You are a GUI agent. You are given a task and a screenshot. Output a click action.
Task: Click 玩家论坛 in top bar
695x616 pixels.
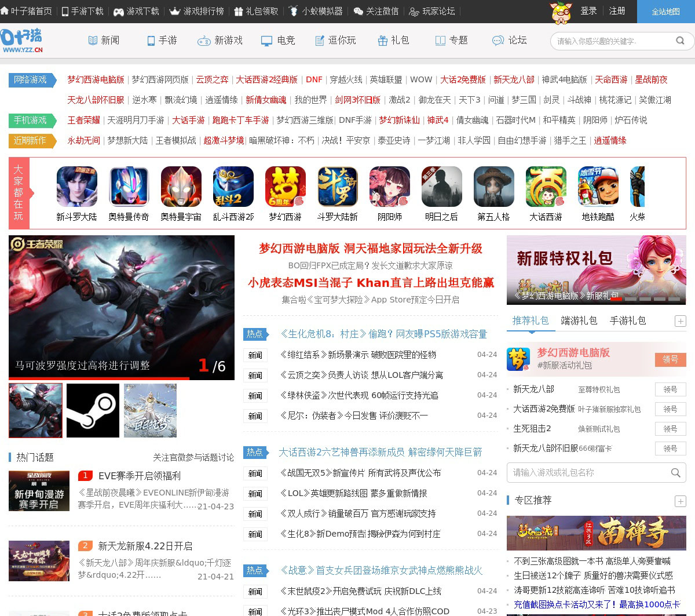coord(432,11)
